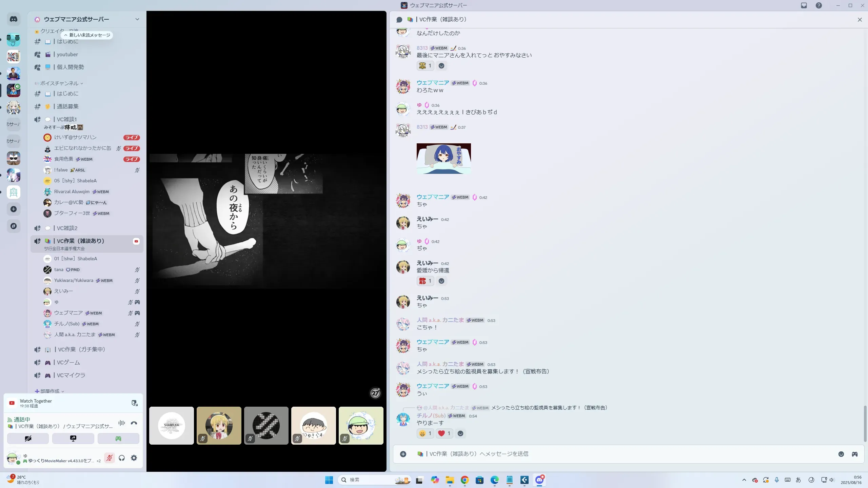This screenshot has width=868, height=488.
Task: Open the Discover servers compass icon
Action: [14, 226]
